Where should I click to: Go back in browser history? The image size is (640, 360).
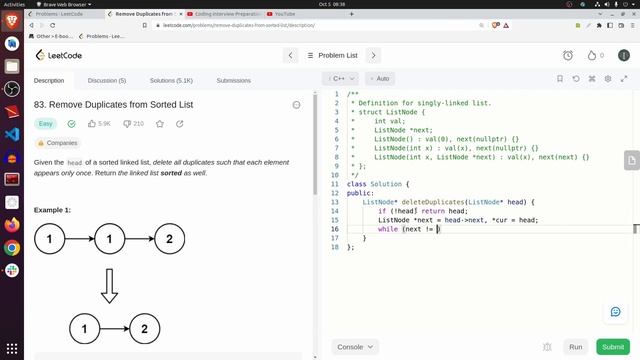[31, 25]
